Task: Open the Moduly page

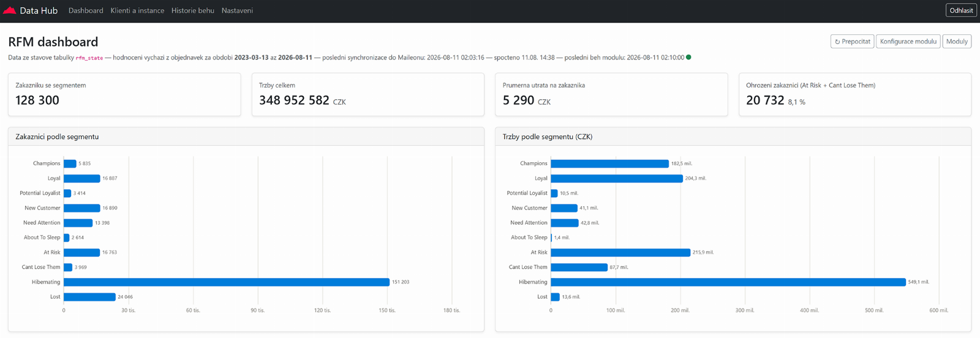Action: click(957, 42)
